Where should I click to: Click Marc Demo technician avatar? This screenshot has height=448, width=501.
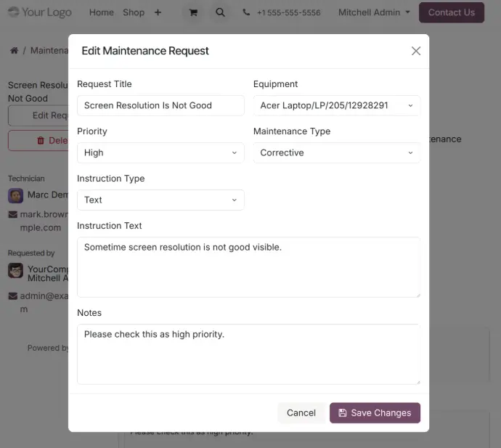coord(15,195)
